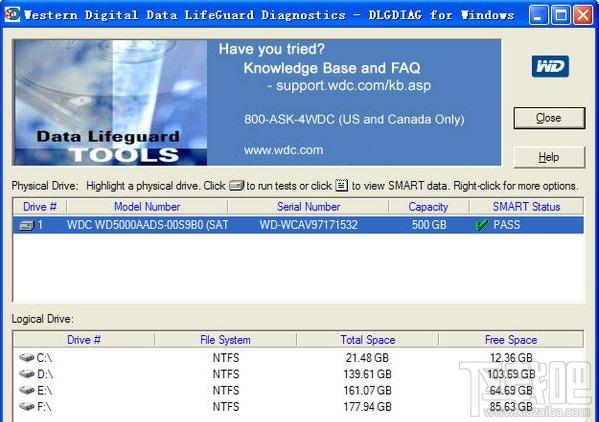Select the F:\ logical drive label
Viewport: 599px width, 422px height.
pos(44,407)
